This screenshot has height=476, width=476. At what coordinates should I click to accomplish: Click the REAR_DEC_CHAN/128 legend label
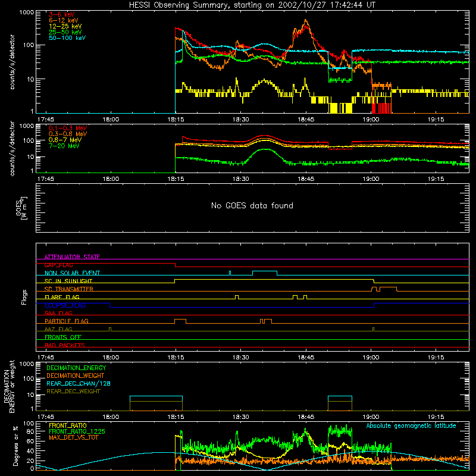click(79, 383)
